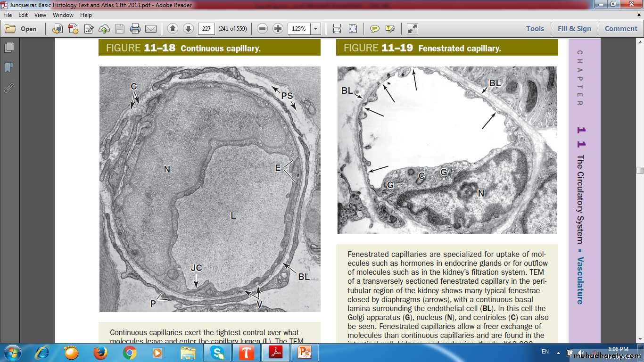Add a sticky note comment

click(375, 29)
